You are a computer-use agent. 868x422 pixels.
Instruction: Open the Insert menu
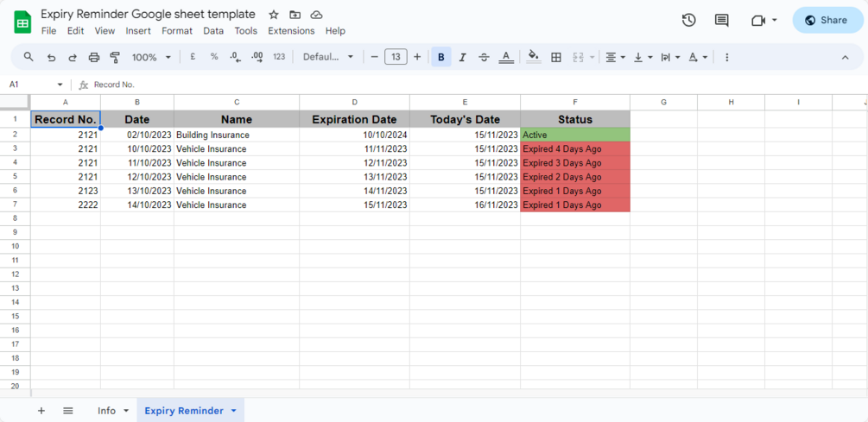tap(138, 31)
